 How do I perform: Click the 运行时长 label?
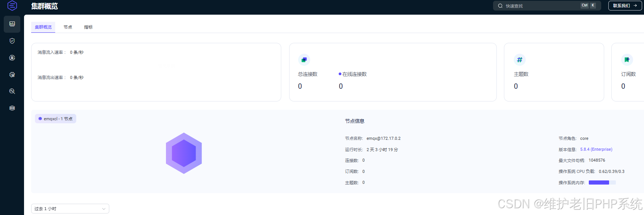354,150
